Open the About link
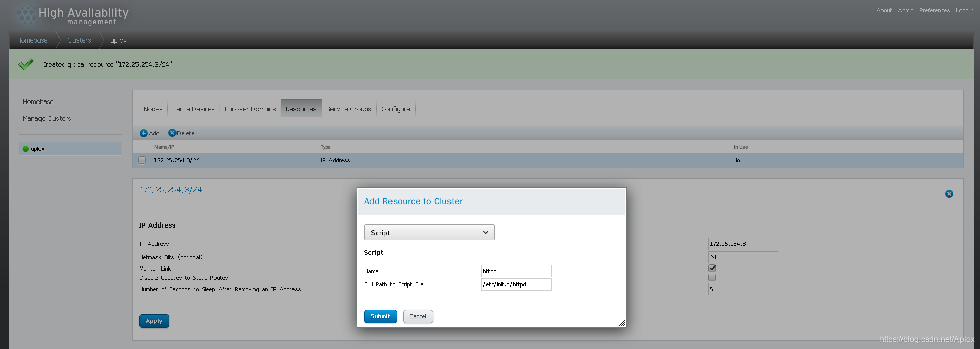Viewport: 980px width, 349px height. point(884,10)
